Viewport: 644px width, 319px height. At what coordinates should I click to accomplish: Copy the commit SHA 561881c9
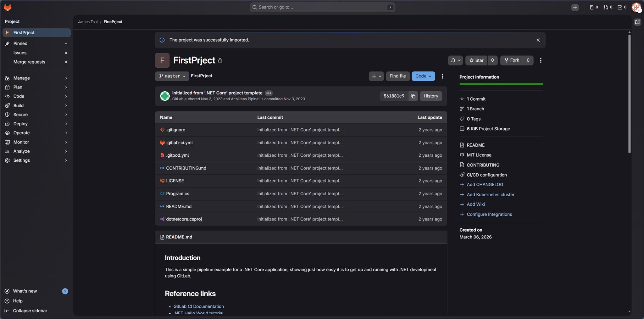413,96
